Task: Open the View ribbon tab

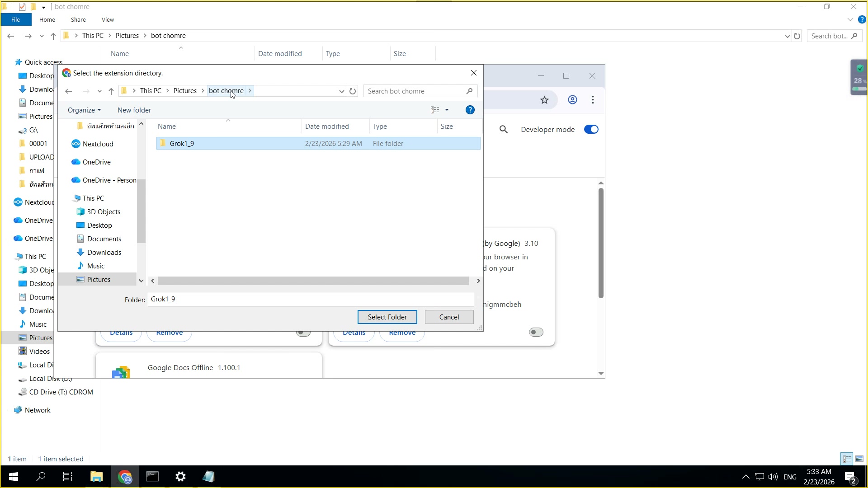Action: coord(108,20)
